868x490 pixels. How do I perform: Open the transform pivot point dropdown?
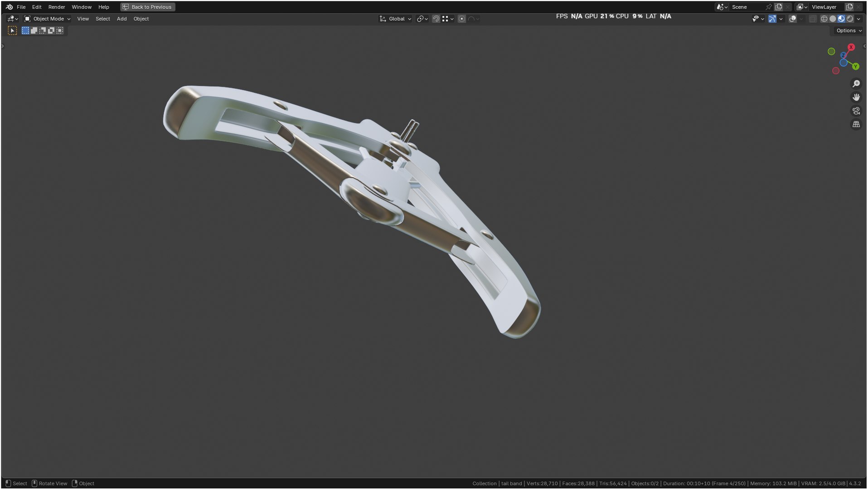[x=422, y=19]
